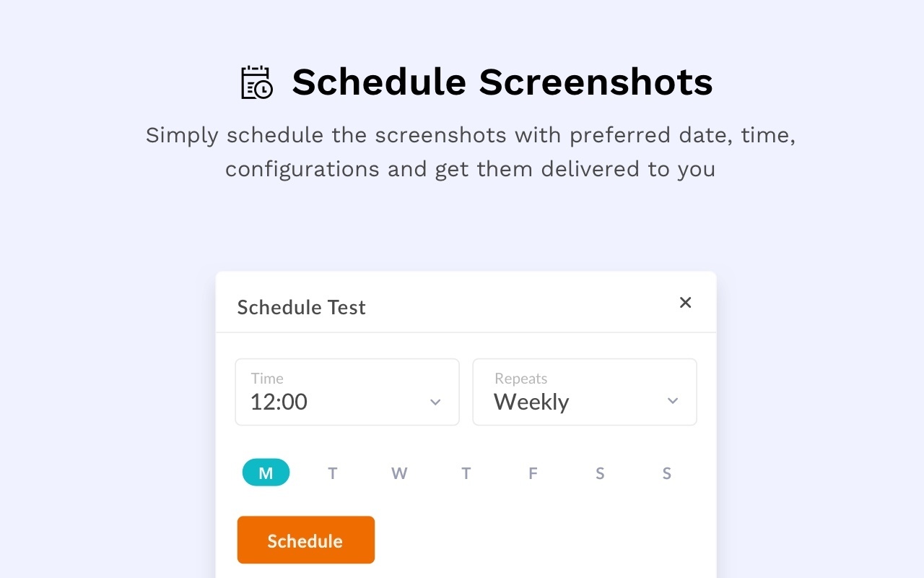This screenshot has width=924, height=578.
Task: Deselect the Monday day pill
Action: (266, 473)
